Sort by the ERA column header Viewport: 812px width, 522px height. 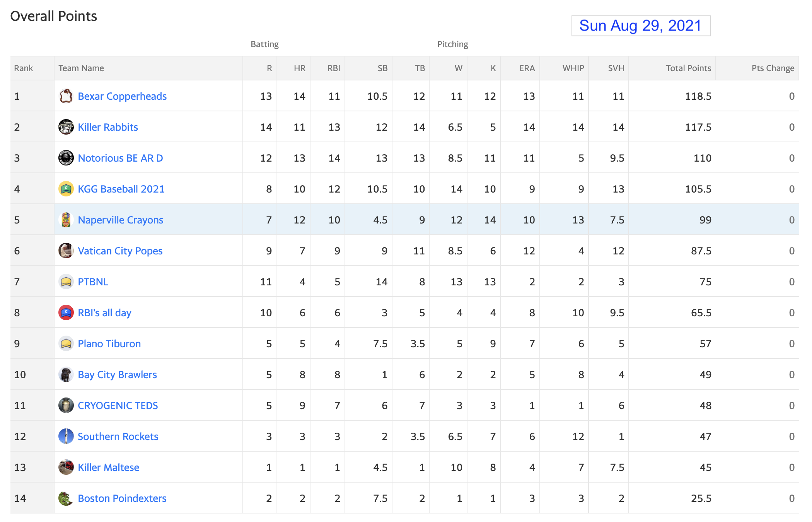coord(527,68)
